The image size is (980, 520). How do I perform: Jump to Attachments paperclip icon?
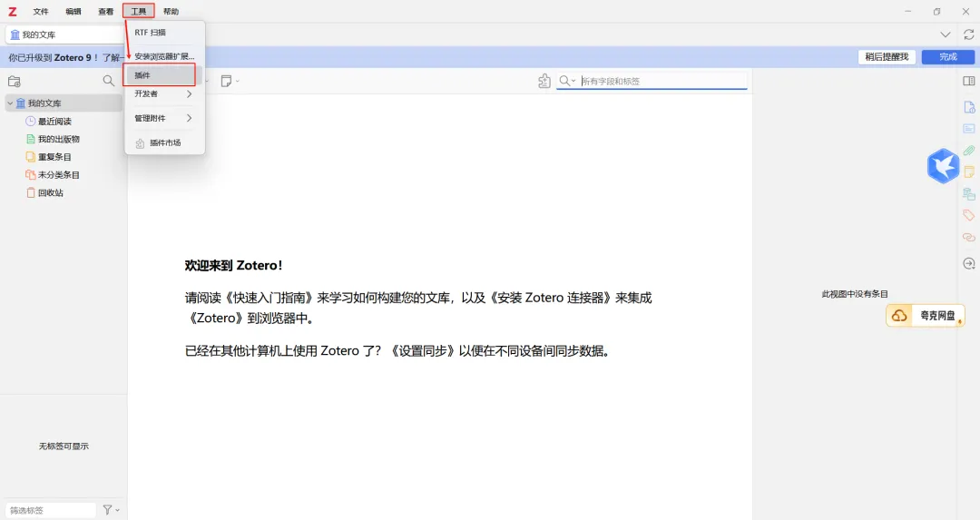(x=969, y=150)
